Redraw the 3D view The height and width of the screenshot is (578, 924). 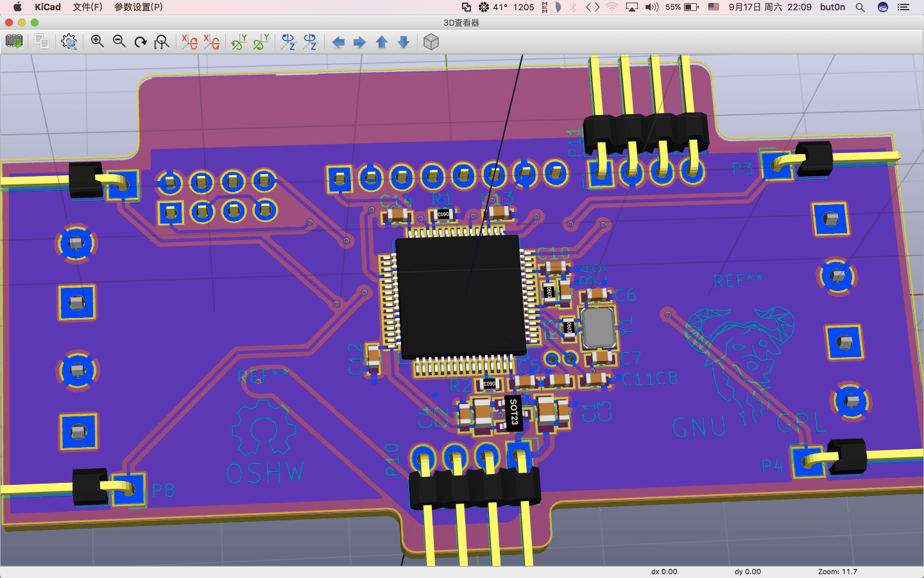(x=141, y=42)
